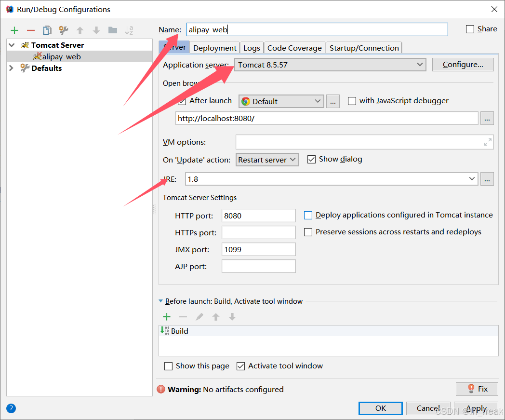Move configuration down in the list

coord(96,31)
